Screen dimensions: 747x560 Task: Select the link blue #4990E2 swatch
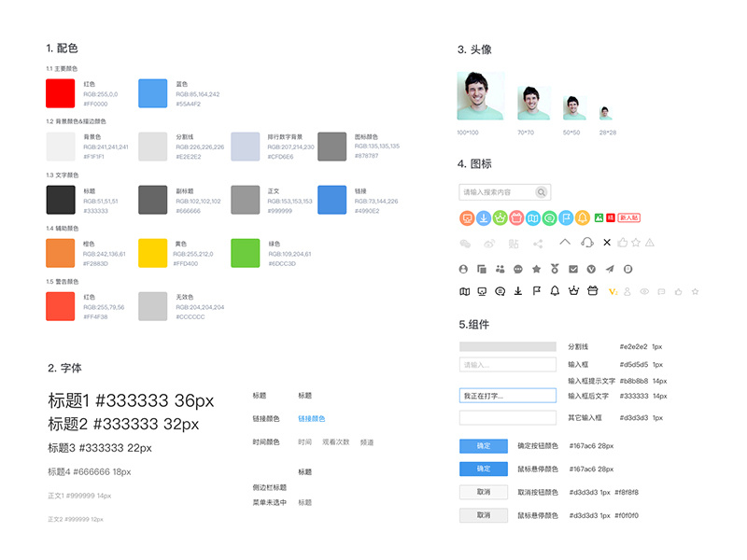(x=332, y=200)
